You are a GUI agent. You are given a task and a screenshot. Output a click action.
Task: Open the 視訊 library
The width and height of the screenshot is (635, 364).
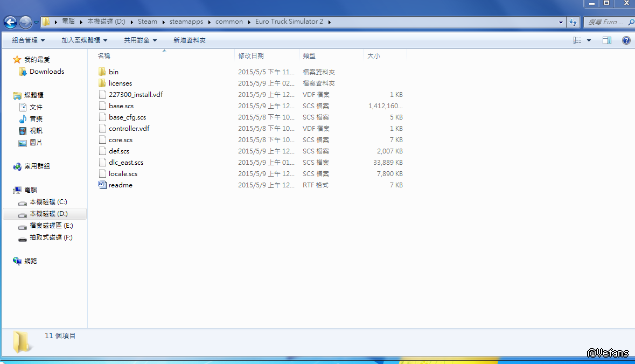(36, 131)
